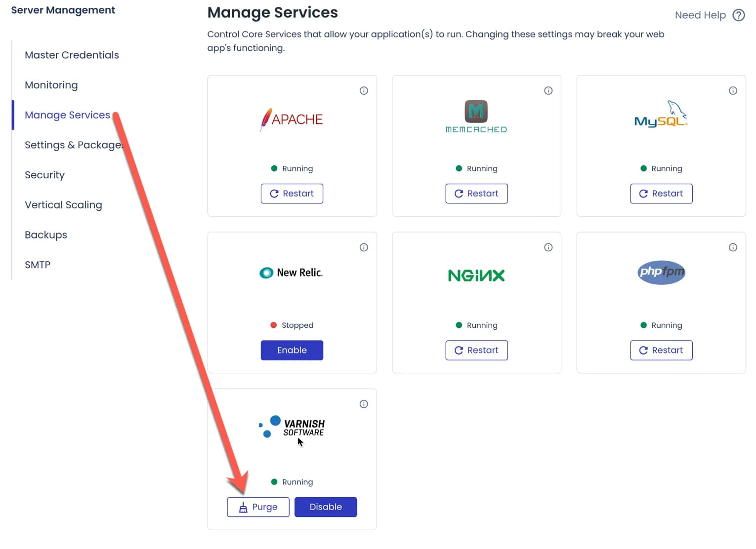Open the info icon on the Nginx card

[x=548, y=247]
